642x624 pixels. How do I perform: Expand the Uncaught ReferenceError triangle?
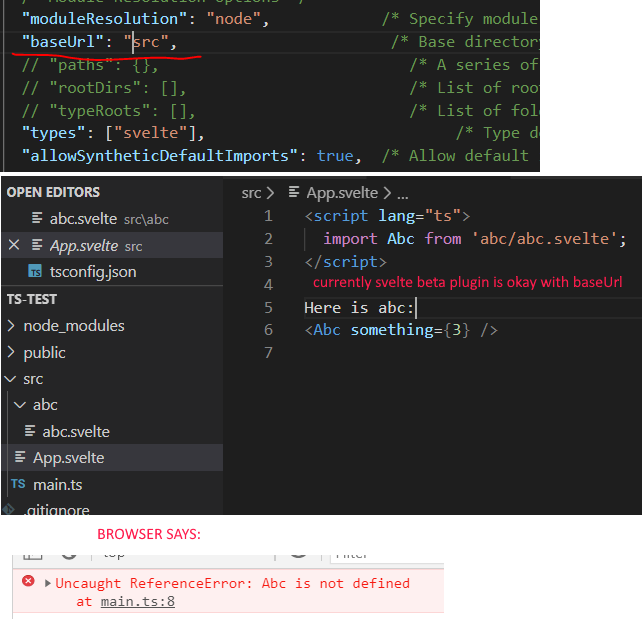(x=47, y=583)
